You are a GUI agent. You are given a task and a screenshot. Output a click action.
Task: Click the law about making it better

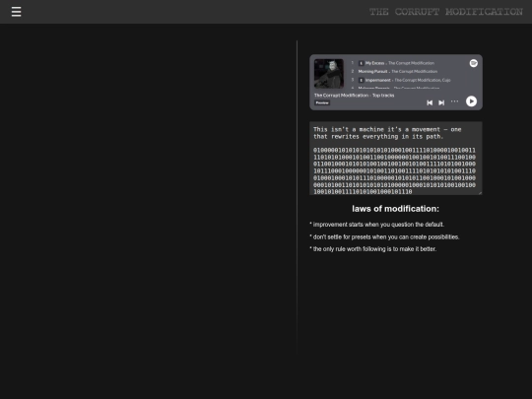click(x=372, y=249)
